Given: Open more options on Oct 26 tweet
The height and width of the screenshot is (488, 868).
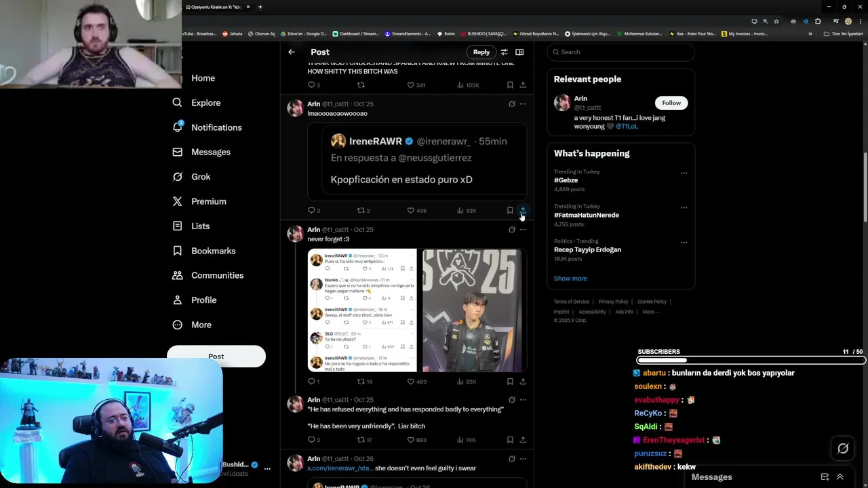Looking at the screenshot, I should click(523, 459).
